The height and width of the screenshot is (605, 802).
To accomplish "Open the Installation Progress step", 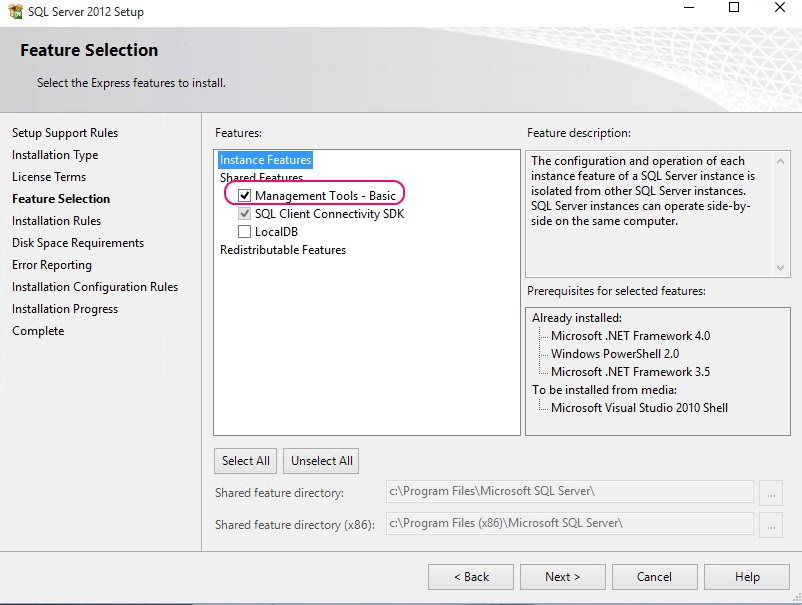I will pyautogui.click(x=65, y=309).
